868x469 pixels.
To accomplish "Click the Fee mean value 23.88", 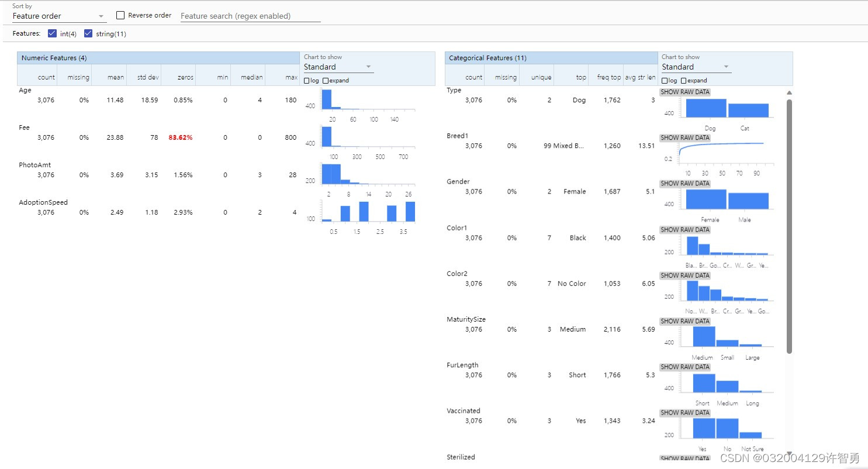I will 115,137.
